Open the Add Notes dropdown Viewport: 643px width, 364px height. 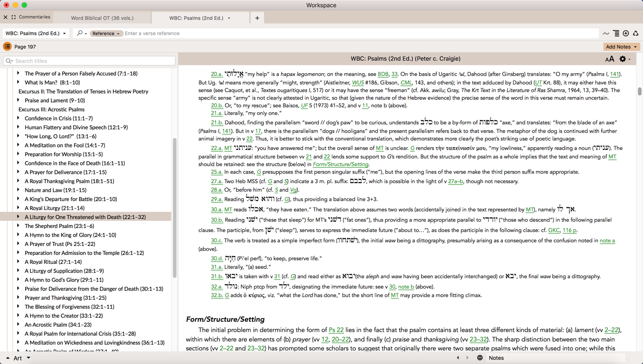click(x=621, y=47)
